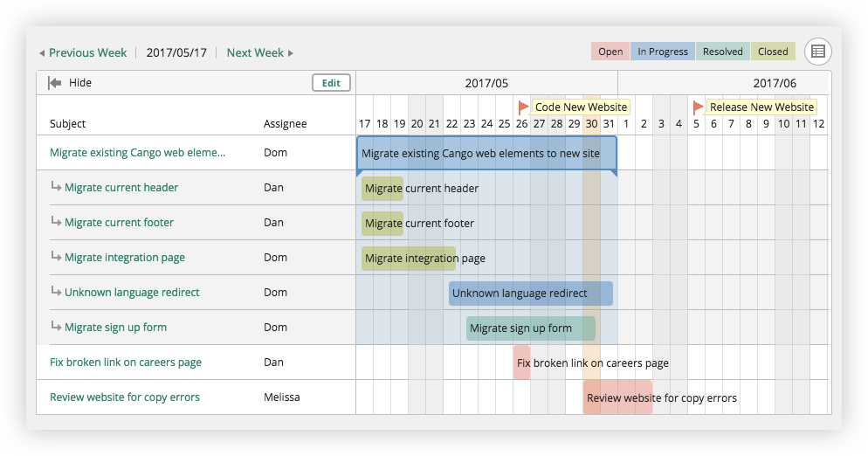Select the Unknown language redirect Gantt bar

[x=530, y=294]
